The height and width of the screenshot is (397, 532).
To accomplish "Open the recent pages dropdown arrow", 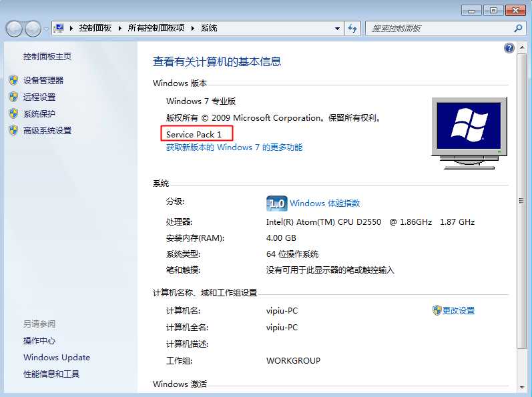I will 46,29.
